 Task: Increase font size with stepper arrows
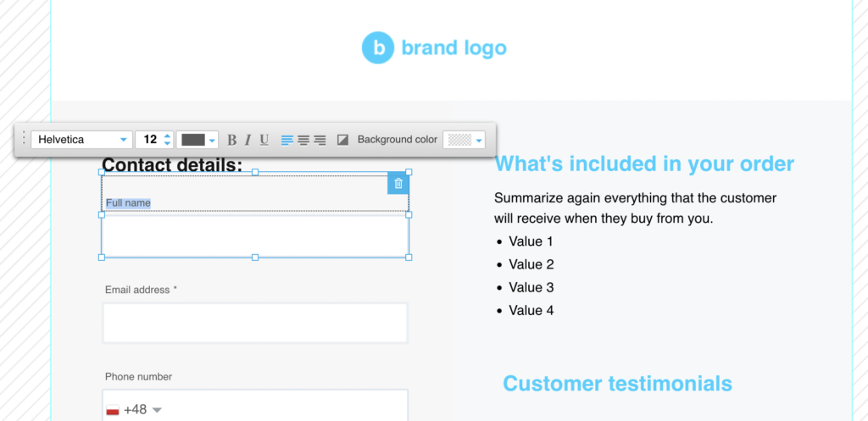point(168,136)
